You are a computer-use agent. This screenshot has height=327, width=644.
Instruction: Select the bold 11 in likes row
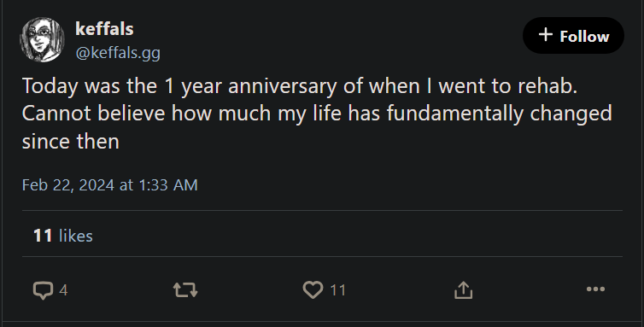(x=43, y=236)
